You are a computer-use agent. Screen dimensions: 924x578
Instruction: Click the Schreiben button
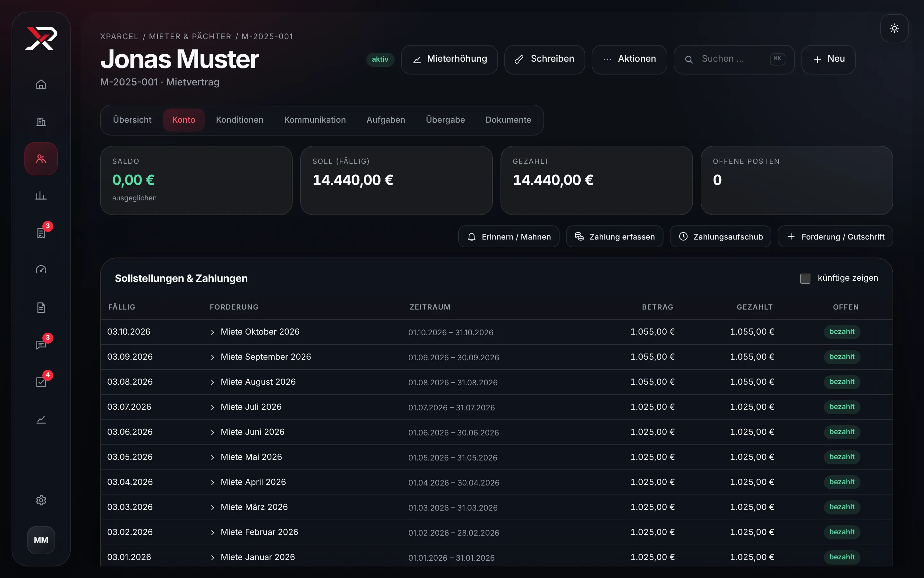tap(544, 59)
